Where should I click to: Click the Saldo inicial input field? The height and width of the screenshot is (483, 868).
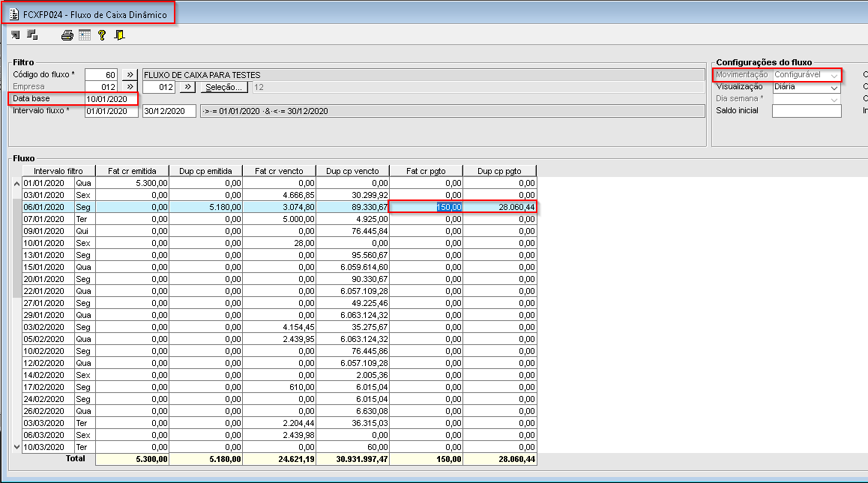[807, 111]
